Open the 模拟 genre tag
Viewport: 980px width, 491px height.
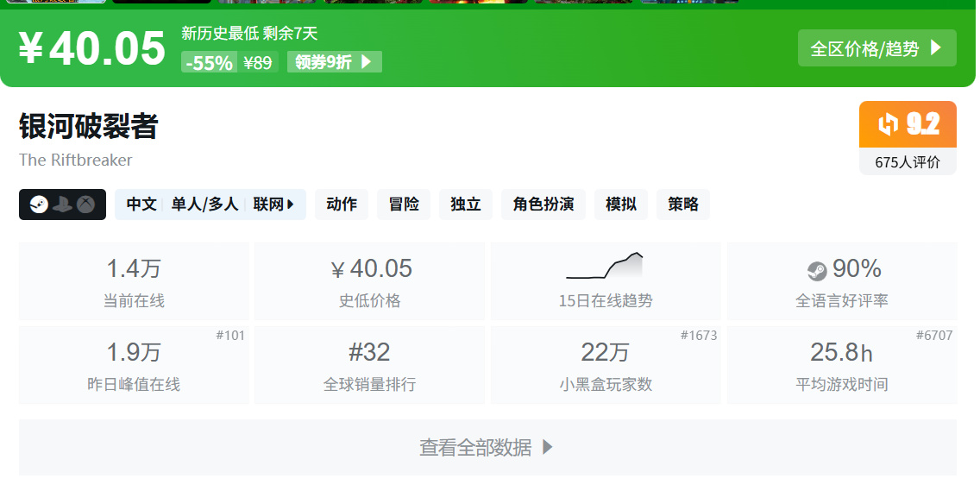pos(620,205)
